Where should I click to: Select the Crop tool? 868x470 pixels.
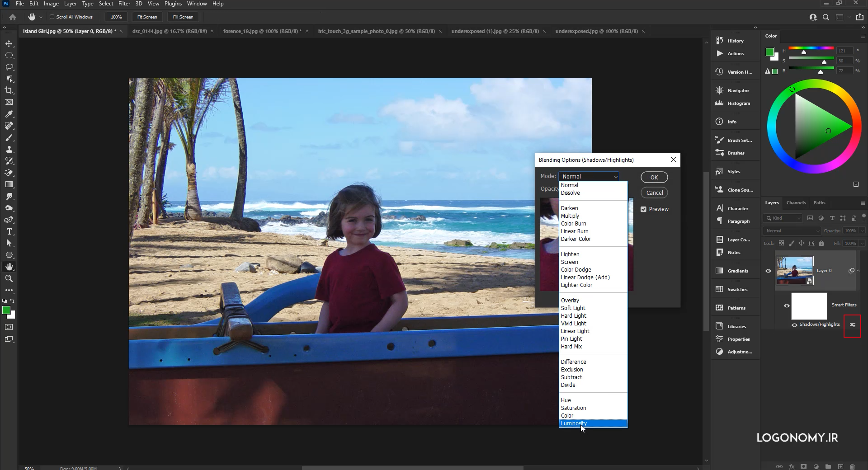(9, 90)
